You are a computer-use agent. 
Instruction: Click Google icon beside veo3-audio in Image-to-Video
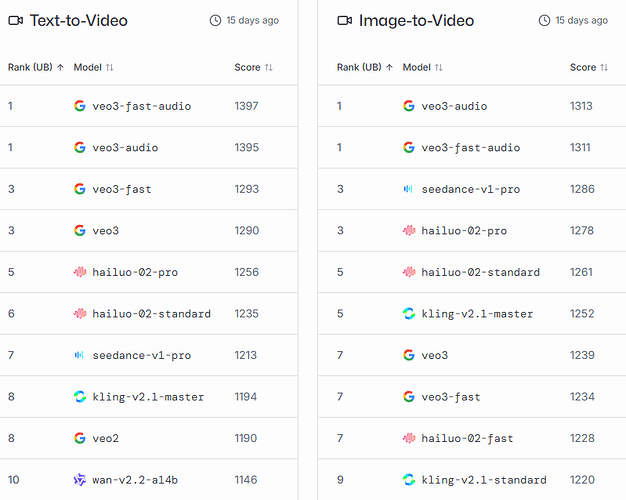coord(409,106)
